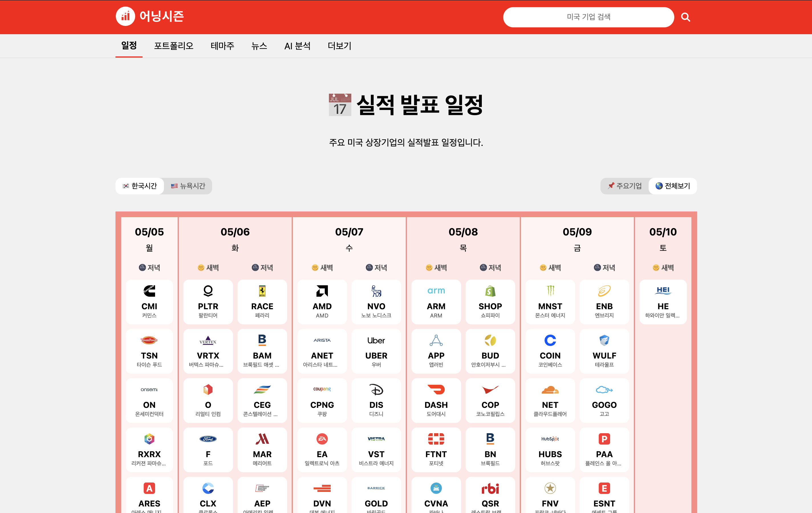Open the TSN Tyson Foods logo card
This screenshot has height=513, width=812.
[149, 351]
